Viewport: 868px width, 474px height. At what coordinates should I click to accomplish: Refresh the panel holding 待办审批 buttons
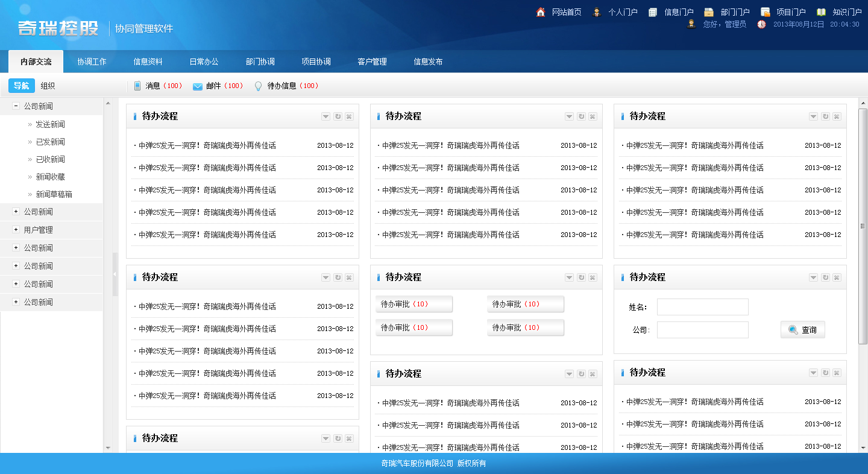[581, 277]
